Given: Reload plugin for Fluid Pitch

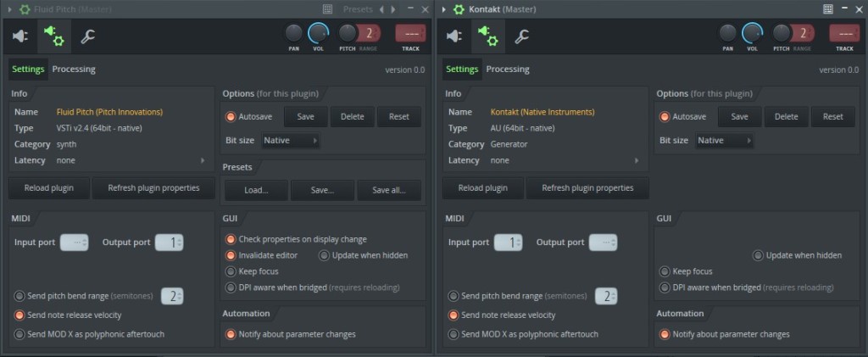Looking at the screenshot, I should [48, 188].
